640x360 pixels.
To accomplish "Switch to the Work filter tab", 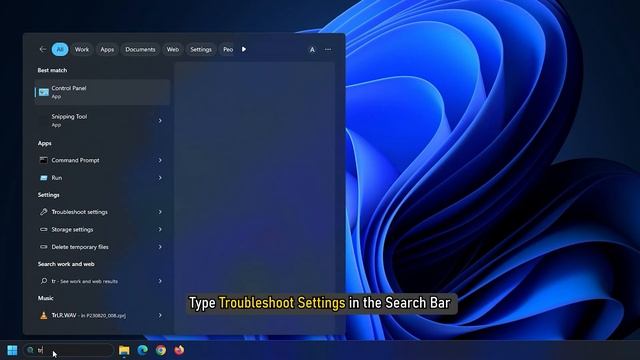I will [82, 49].
